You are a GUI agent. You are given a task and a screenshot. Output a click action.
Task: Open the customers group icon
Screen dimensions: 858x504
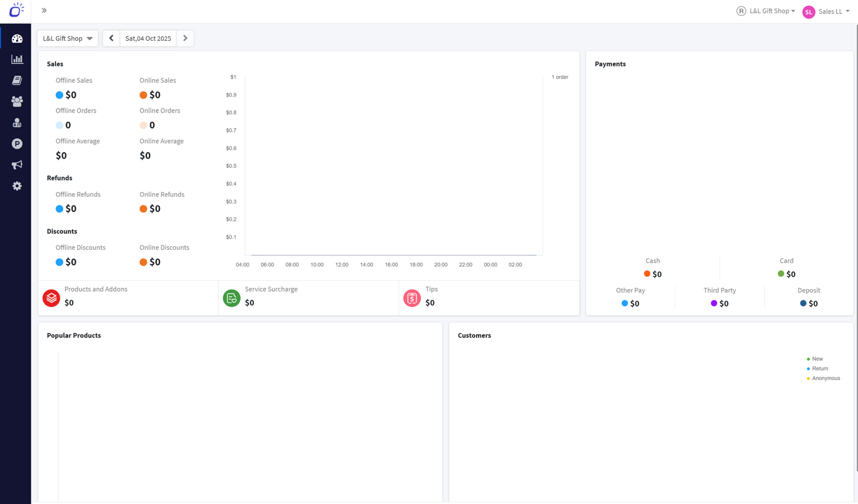click(x=17, y=101)
